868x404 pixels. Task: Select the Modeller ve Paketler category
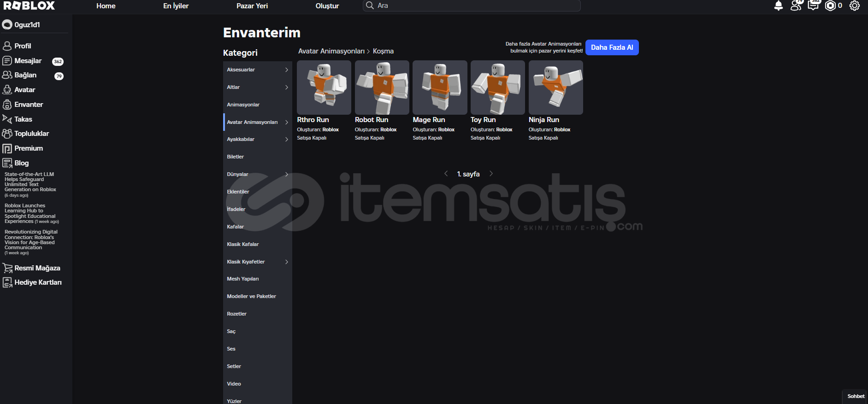pyautogui.click(x=257, y=296)
